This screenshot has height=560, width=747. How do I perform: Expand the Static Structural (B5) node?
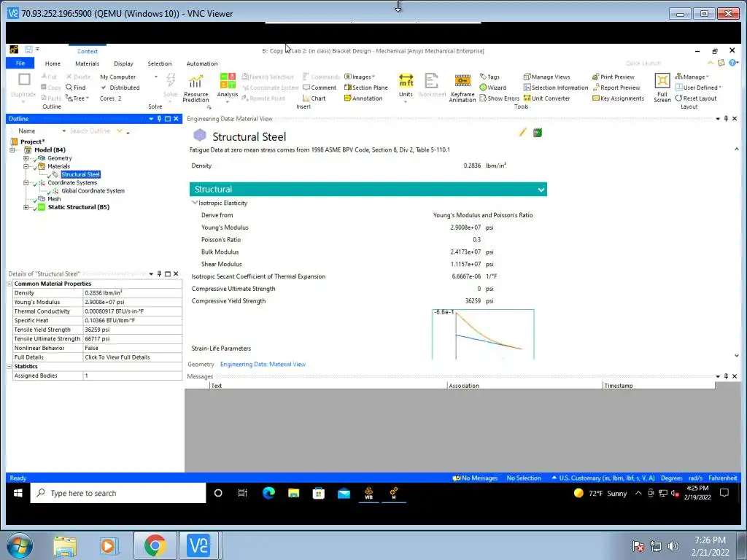coord(26,207)
